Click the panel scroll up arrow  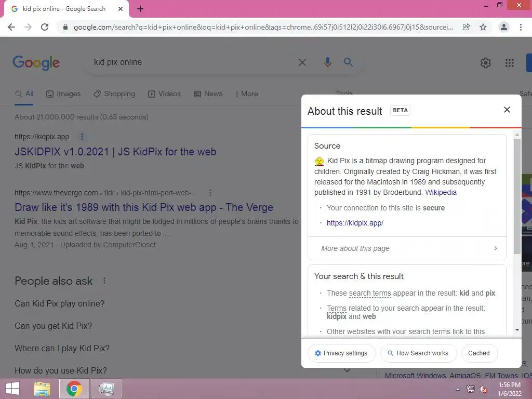pos(517,135)
